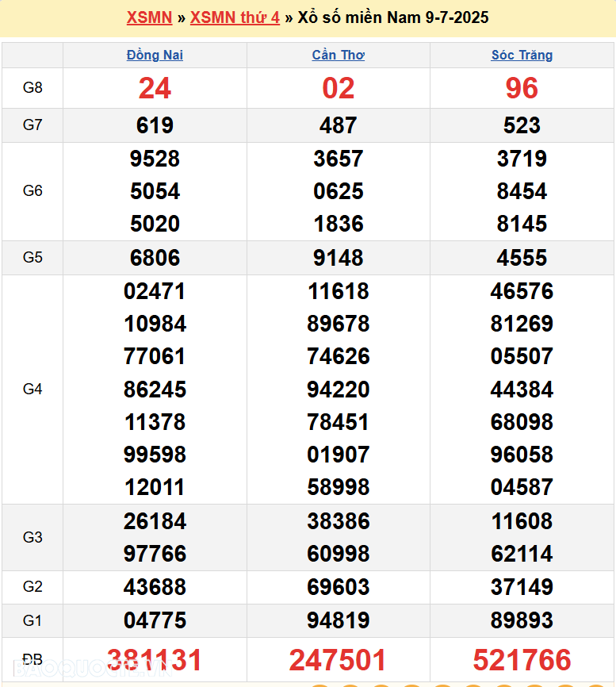Open the 'XSMN thứ 4' breadcrumb link

pyautogui.click(x=235, y=17)
